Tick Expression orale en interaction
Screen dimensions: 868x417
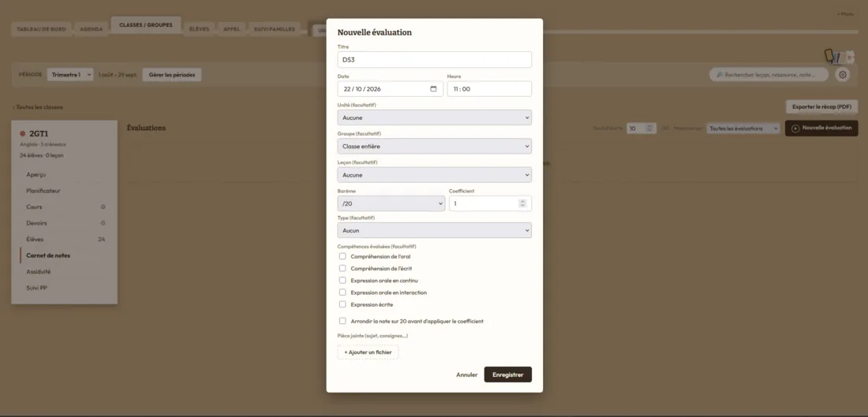tap(342, 292)
